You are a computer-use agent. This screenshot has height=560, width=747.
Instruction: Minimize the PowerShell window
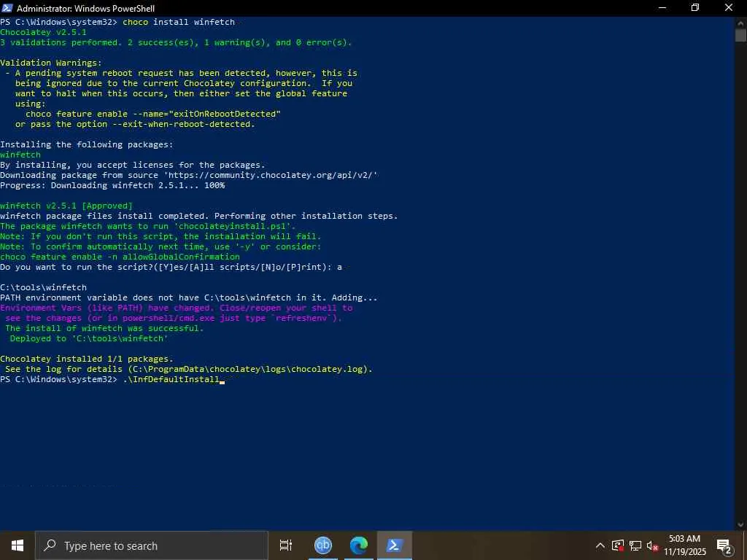pos(662,8)
